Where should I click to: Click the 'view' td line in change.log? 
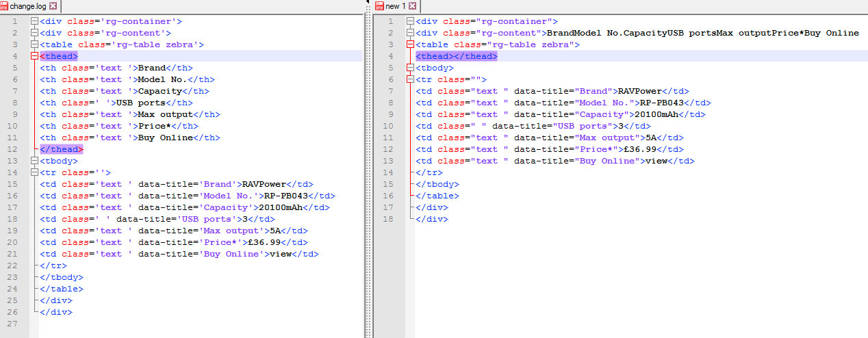(x=179, y=254)
